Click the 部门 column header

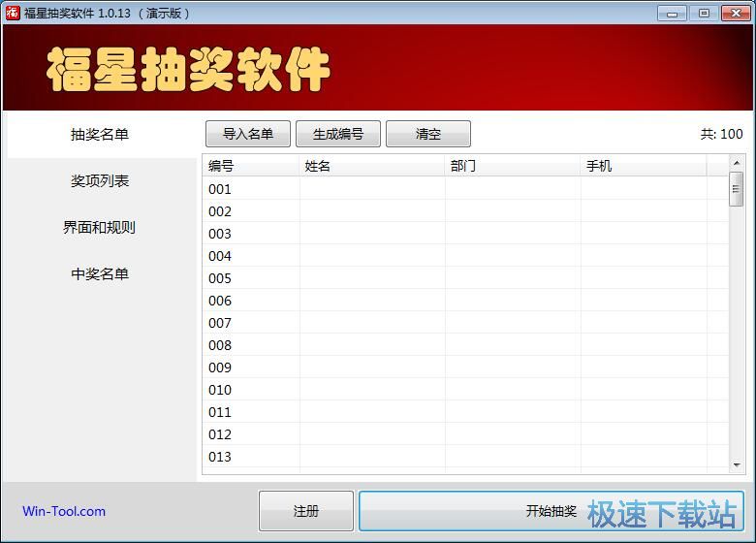(513, 166)
